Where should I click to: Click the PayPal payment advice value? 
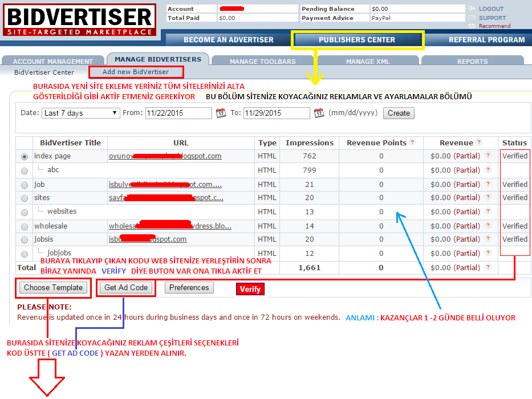pyautogui.click(x=381, y=18)
